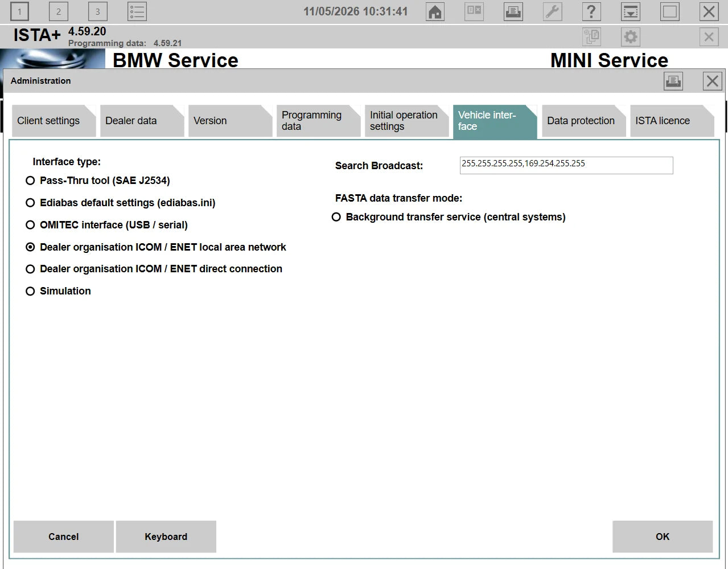728x569 pixels.
Task: Open Initial operation settings tab
Action: [406, 121]
